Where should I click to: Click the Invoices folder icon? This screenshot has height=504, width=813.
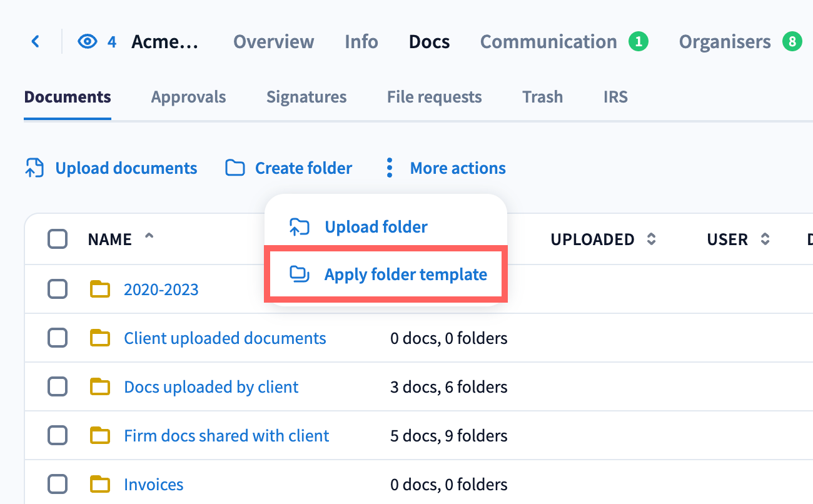[100, 485]
